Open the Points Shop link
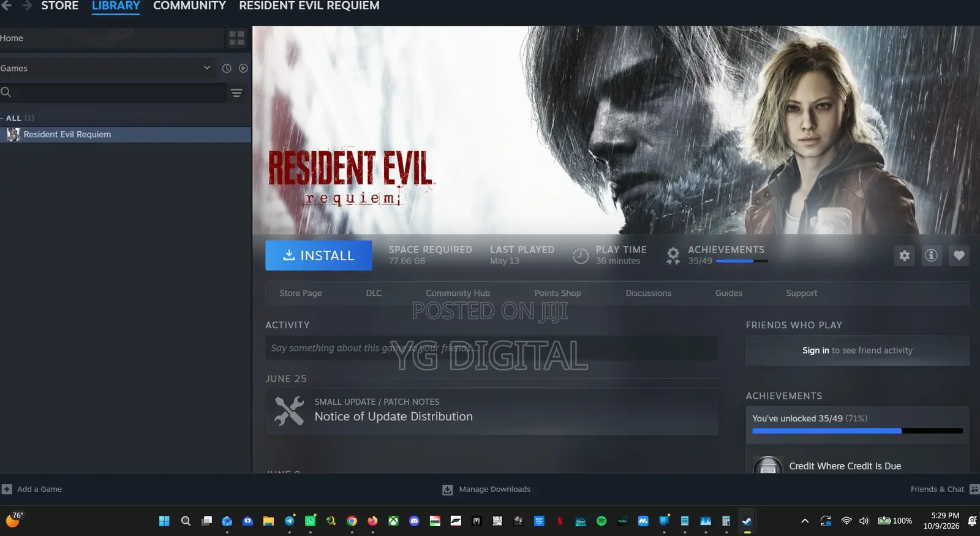The image size is (980, 536). click(x=558, y=293)
